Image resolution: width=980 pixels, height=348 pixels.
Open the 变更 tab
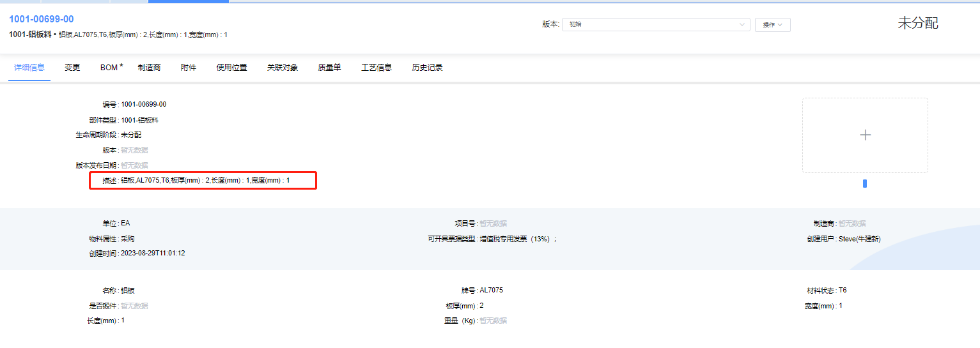pyautogui.click(x=72, y=68)
